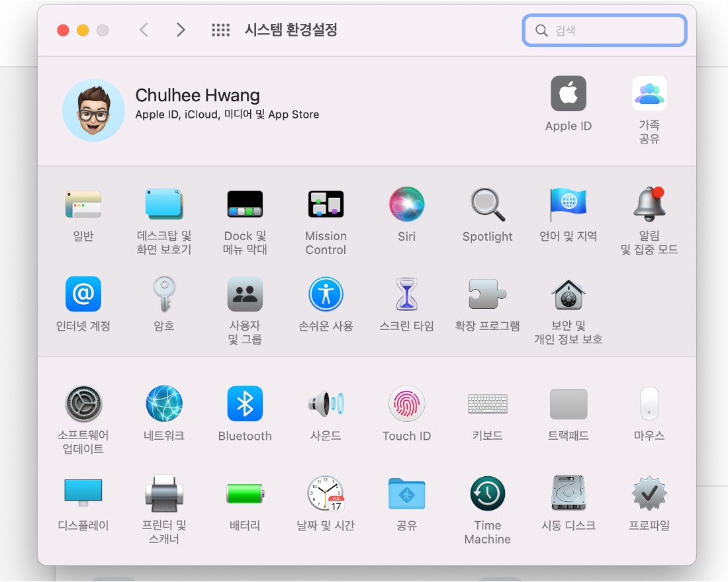Click the 'Apple ID, iCloud, 미디어 및 App Store' subtitle

227,114
